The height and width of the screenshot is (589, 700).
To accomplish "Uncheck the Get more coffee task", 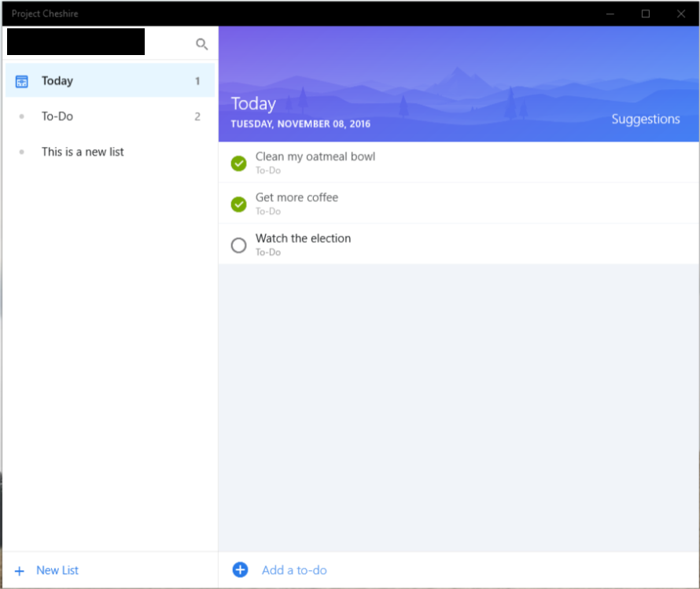I will click(239, 204).
